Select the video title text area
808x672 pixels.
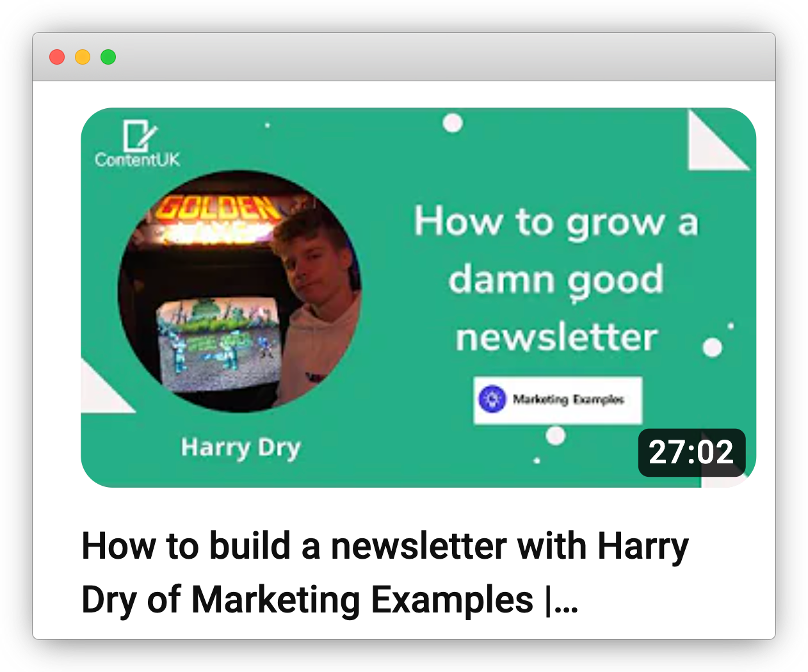tap(384, 573)
